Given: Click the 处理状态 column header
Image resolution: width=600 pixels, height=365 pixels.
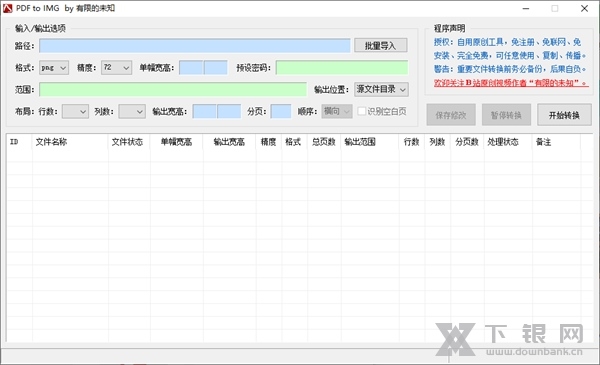Looking at the screenshot, I should click(x=508, y=142).
